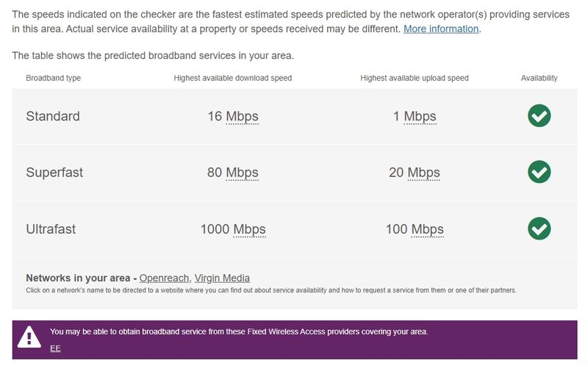The image size is (588, 366).
Task: Click the Standard availability green checkmark icon
Action: coord(539,115)
